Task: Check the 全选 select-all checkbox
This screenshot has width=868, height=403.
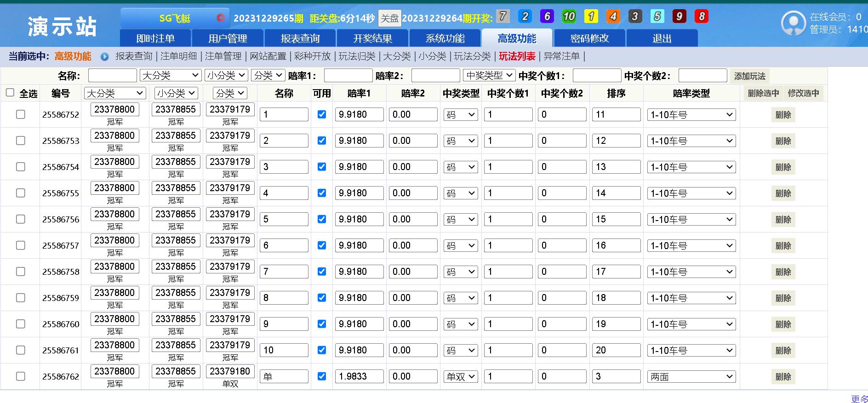Action: [10, 93]
